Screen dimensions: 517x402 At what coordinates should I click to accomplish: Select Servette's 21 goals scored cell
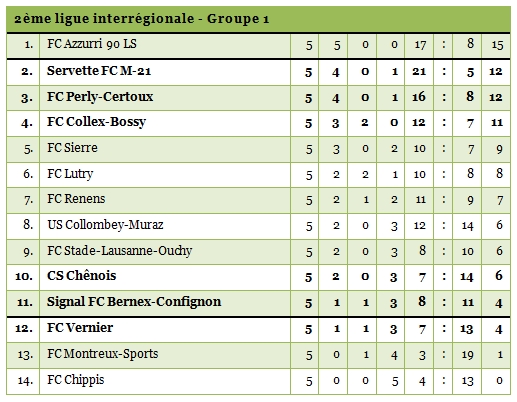pyautogui.click(x=419, y=72)
